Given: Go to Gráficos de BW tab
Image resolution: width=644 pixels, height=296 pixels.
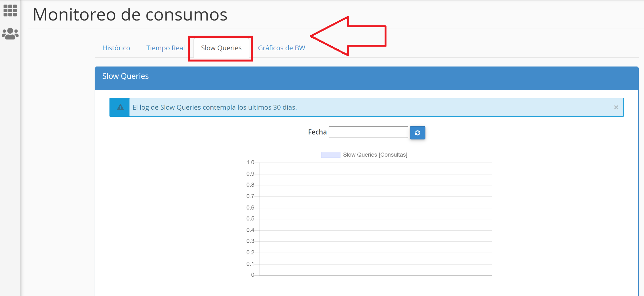Looking at the screenshot, I should 281,48.
